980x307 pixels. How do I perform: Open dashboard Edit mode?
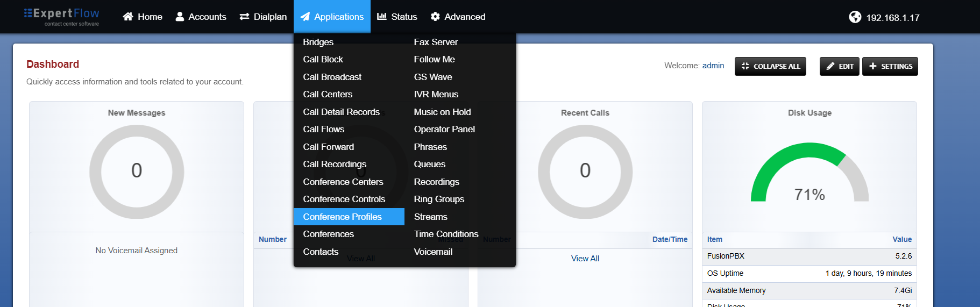pyautogui.click(x=839, y=66)
